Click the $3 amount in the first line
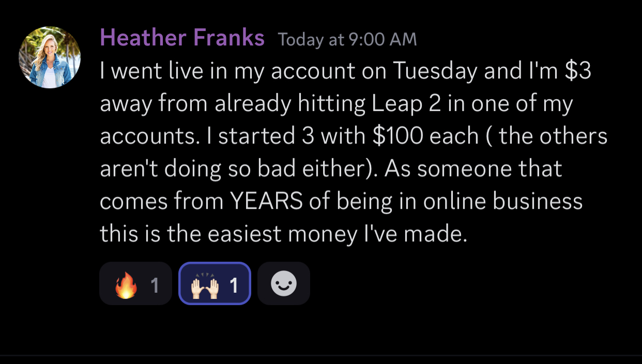The height and width of the screenshot is (364, 642). (577, 72)
